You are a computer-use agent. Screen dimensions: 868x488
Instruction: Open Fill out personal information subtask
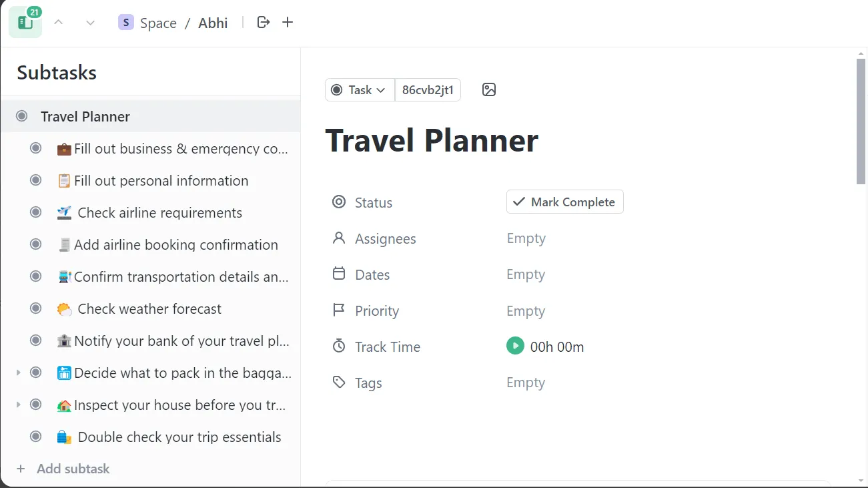click(161, 181)
